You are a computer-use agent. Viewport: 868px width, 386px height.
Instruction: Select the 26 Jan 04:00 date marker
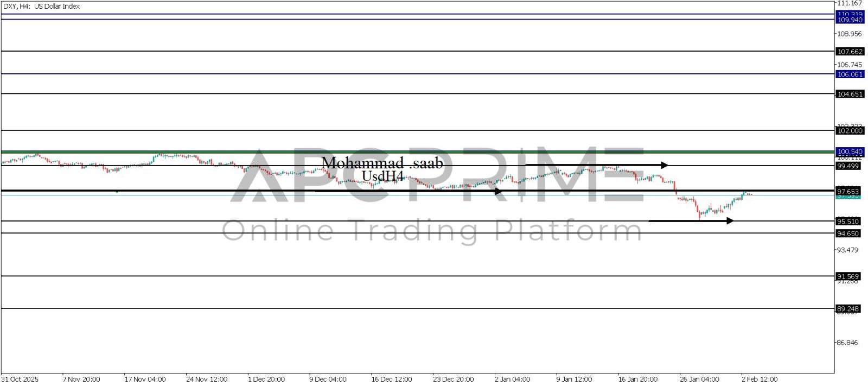tap(699, 379)
